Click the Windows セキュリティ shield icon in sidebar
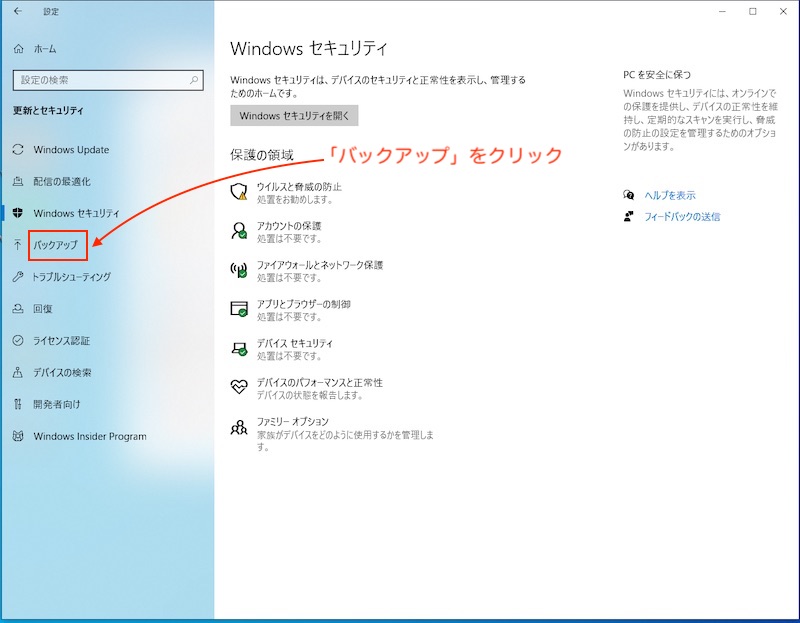800x623 pixels. coord(18,213)
